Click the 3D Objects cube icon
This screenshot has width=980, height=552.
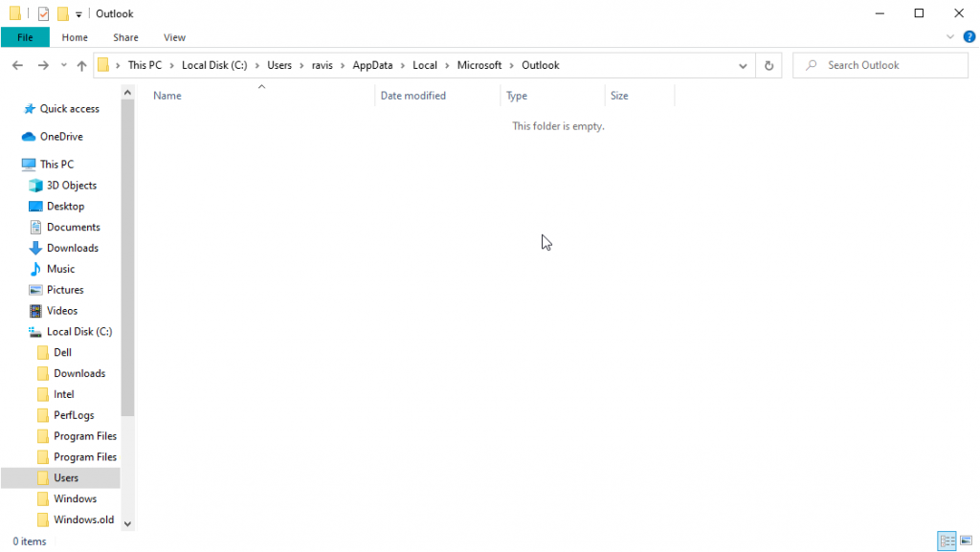35,186
